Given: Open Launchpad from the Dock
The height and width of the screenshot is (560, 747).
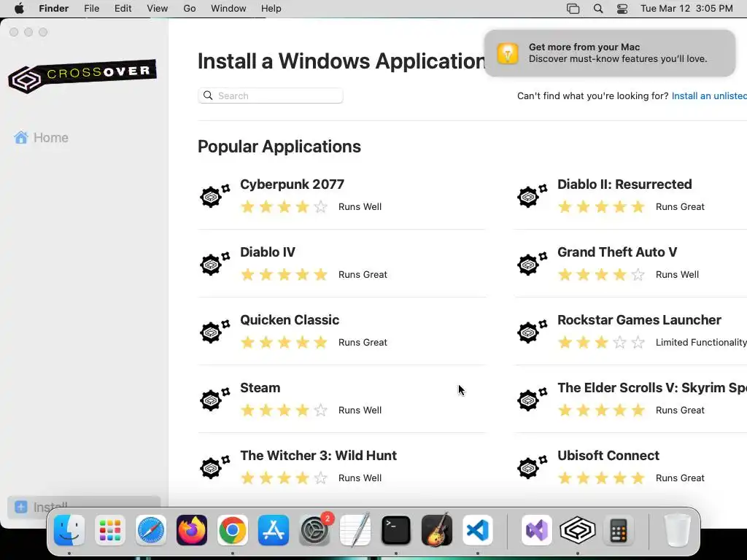Looking at the screenshot, I should [110, 530].
